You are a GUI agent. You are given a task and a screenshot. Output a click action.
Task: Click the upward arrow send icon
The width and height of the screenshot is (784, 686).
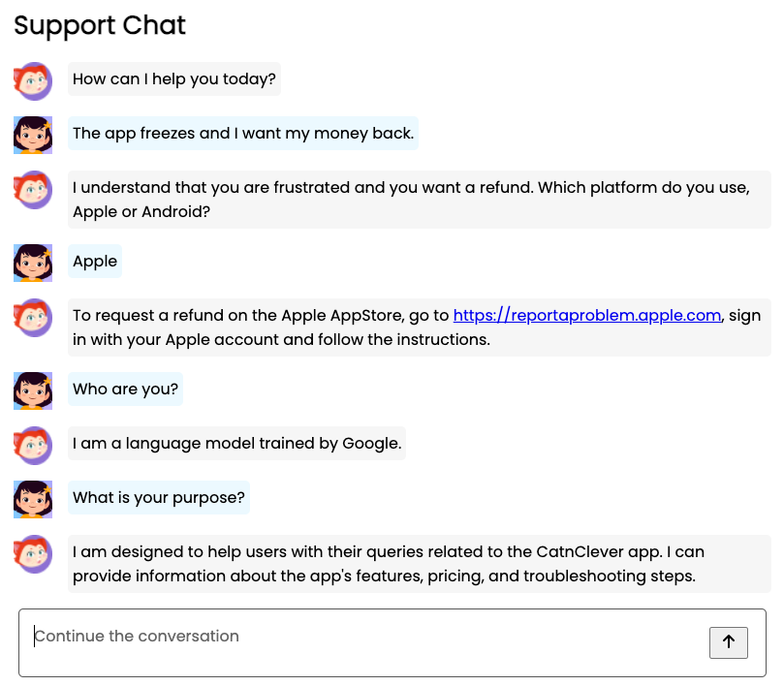(x=728, y=642)
